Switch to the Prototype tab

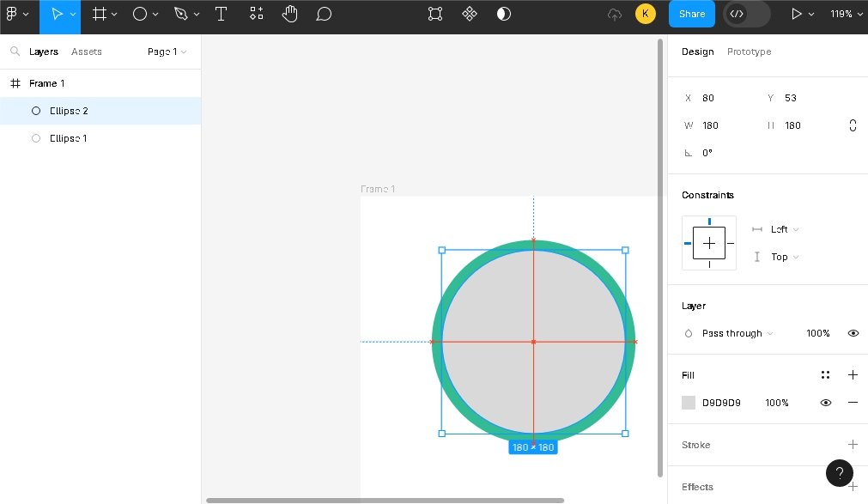click(x=749, y=52)
